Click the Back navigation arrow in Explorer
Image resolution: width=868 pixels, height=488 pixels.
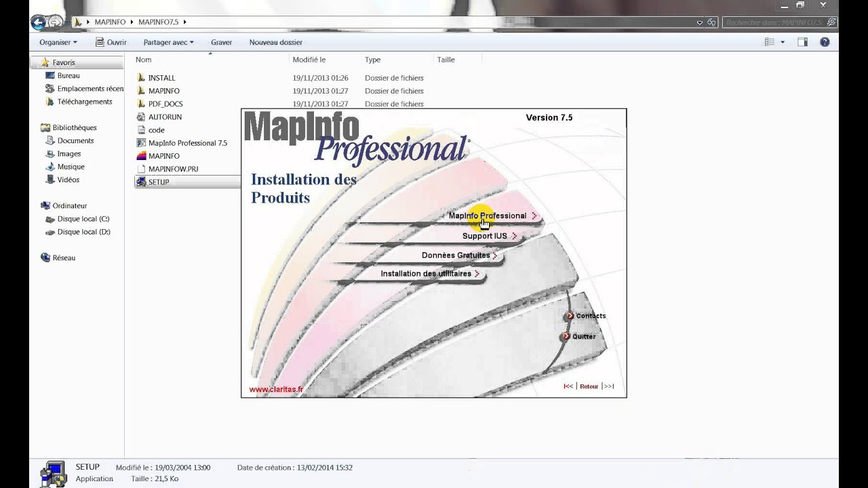39,22
